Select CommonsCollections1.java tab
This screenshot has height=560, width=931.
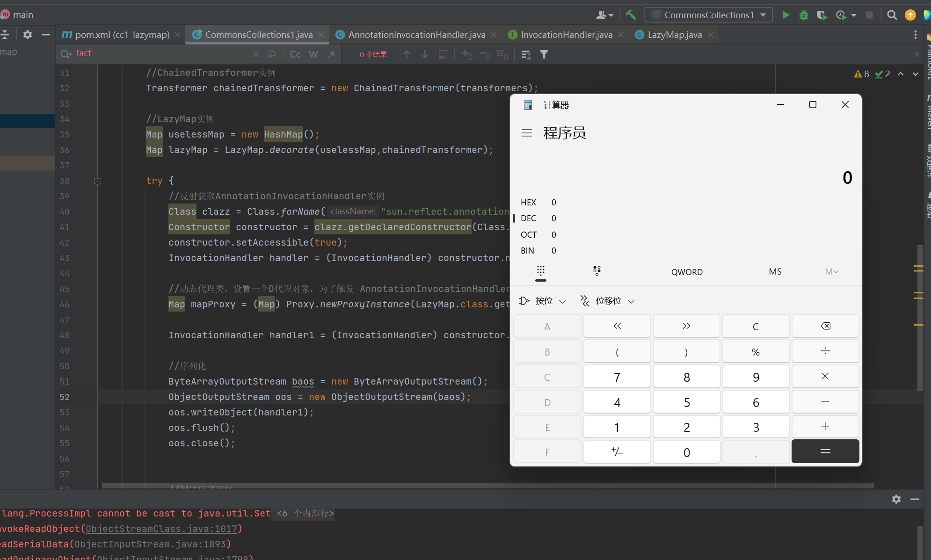[x=258, y=35]
